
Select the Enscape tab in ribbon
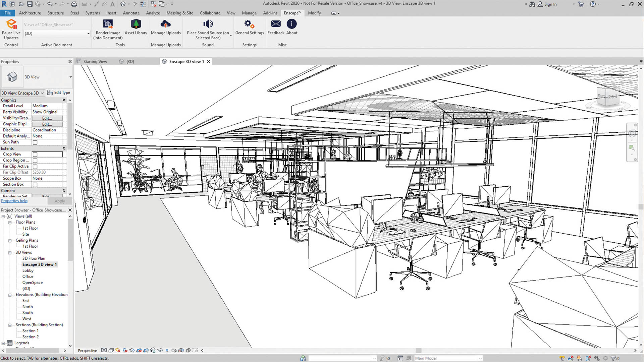click(291, 13)
